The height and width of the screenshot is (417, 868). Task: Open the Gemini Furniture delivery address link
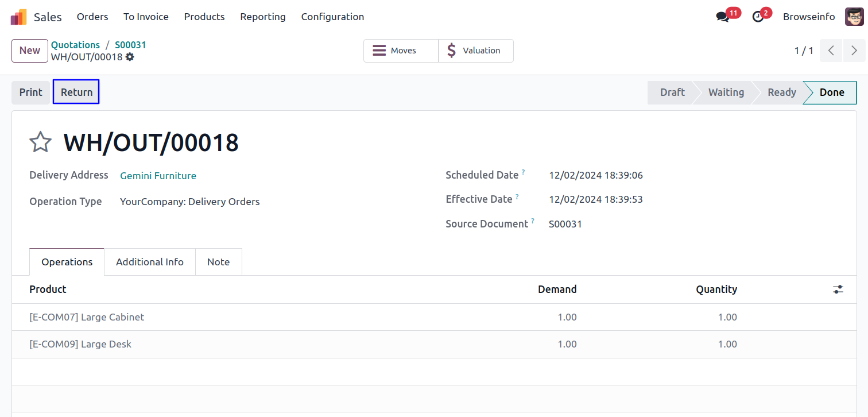coord(158,176)
